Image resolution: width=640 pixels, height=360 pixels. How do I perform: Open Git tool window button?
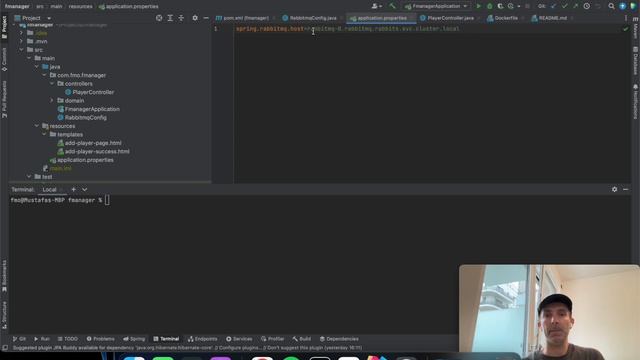pos(19,339)
